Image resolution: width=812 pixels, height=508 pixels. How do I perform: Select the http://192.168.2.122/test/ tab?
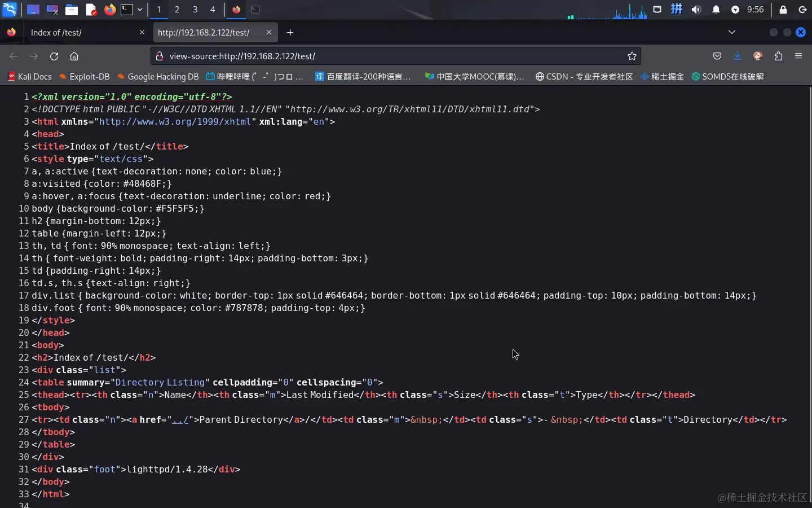(215, 33)
